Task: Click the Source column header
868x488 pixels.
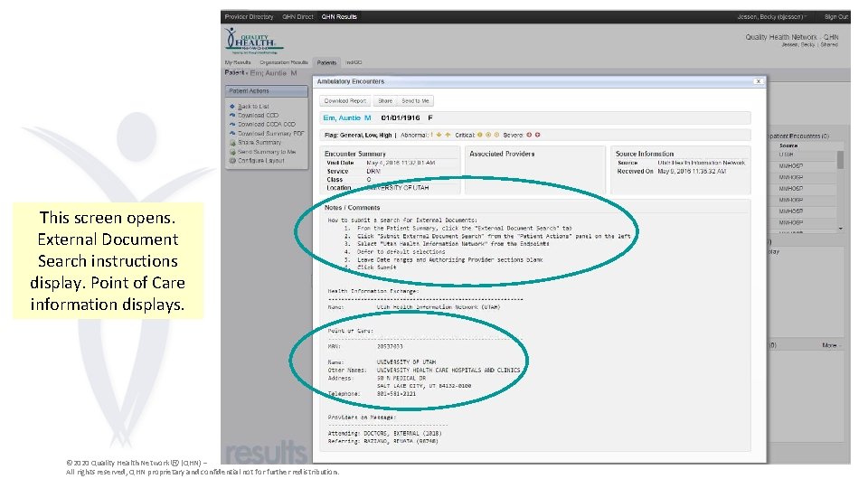Action: tap(788, 145)
